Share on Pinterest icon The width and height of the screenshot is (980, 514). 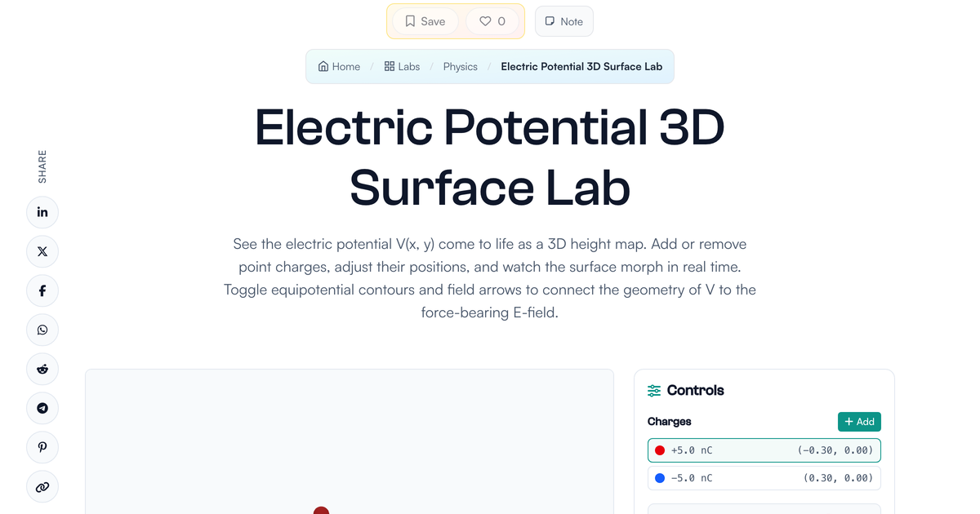[42, 447]
